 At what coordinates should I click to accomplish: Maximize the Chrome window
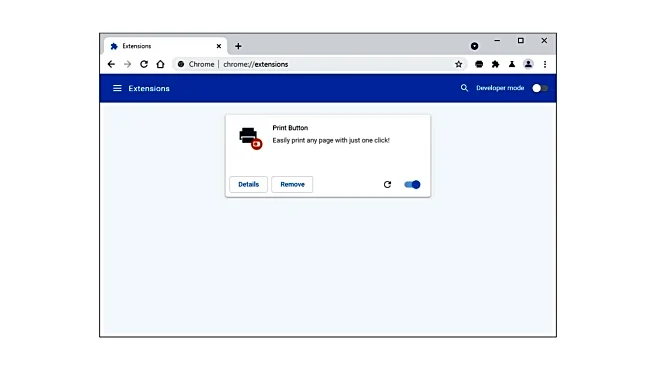[520, 41]
